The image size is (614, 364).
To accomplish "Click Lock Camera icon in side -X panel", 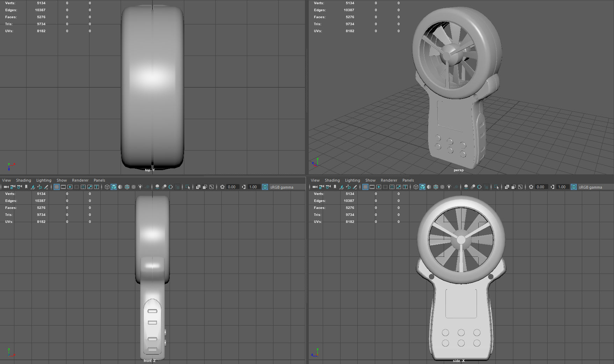I will point(321,187).
